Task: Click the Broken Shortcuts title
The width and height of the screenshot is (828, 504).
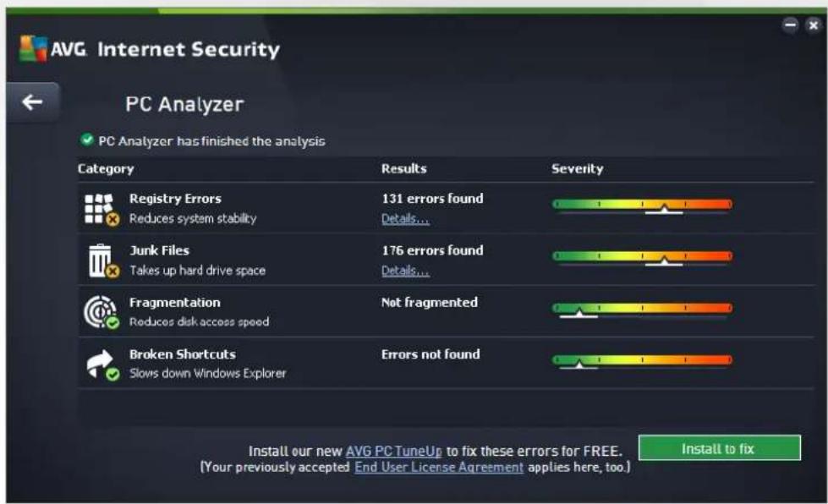Action: point(183,354)
